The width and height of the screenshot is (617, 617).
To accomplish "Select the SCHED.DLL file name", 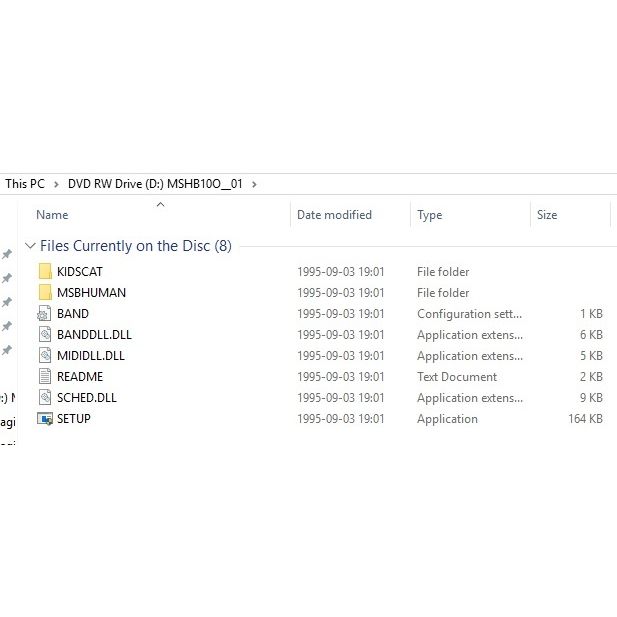I will click(87, 397).
